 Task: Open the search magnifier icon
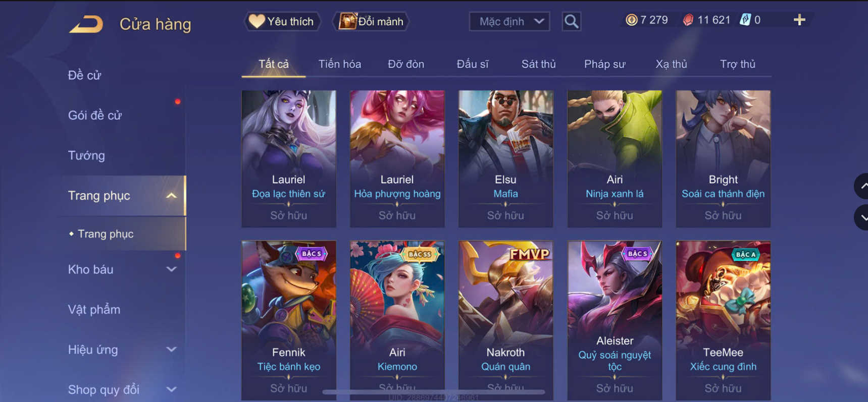pyautogui.click(x=571, y=21)
